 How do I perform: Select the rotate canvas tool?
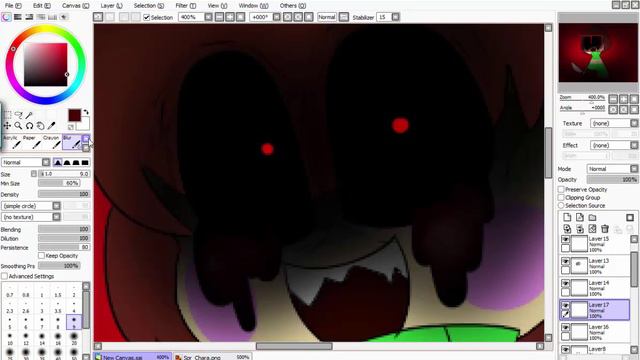click(x=29, y=126)
